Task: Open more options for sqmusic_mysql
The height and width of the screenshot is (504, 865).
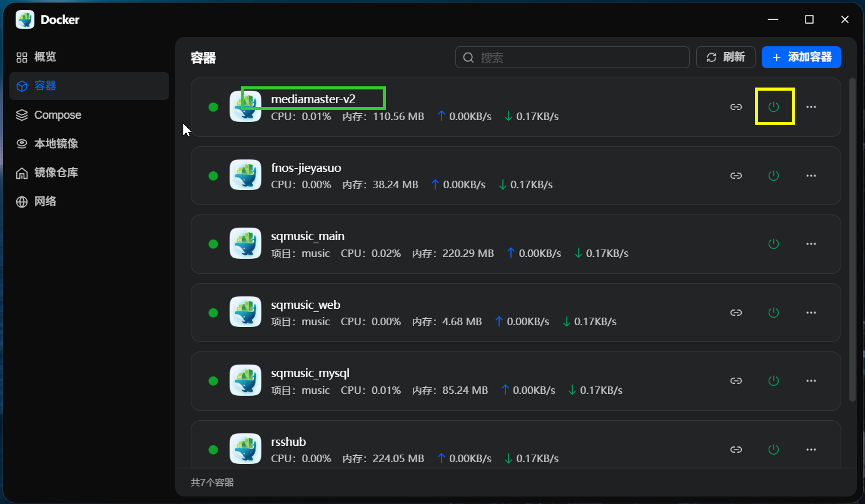Action: coord(811,380)
